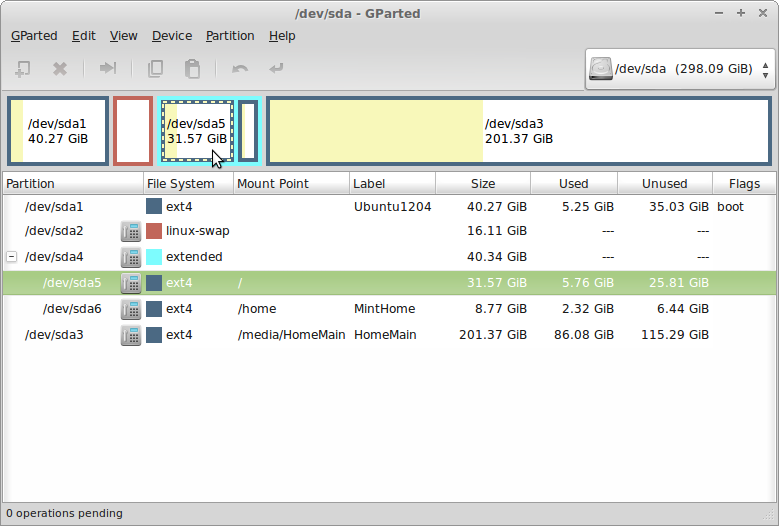Click the mounted key icon for /dev/sda2
Image resolution: width=779 pixels, height=526 pixels.
point(131,231)
